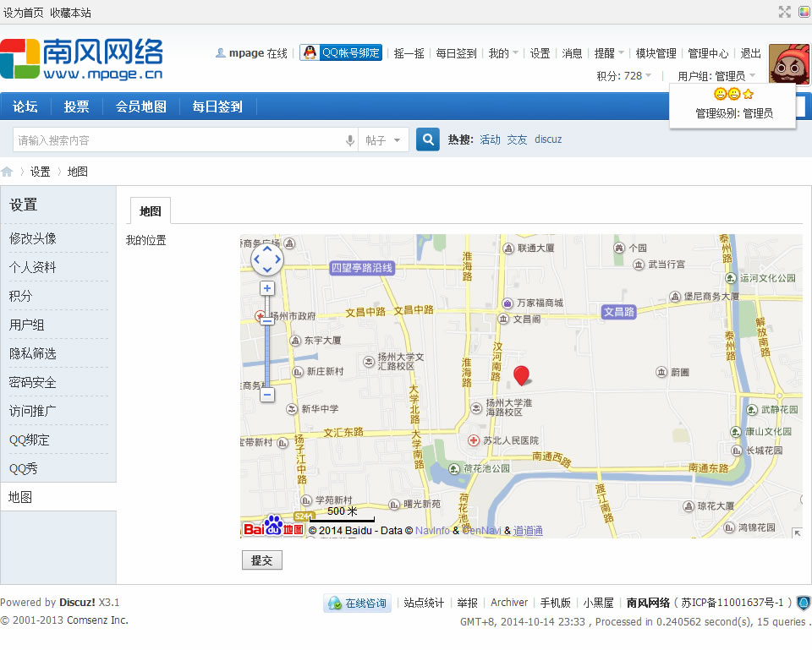Expand the 积分: 728 dropdown

[x=624, y=76]
